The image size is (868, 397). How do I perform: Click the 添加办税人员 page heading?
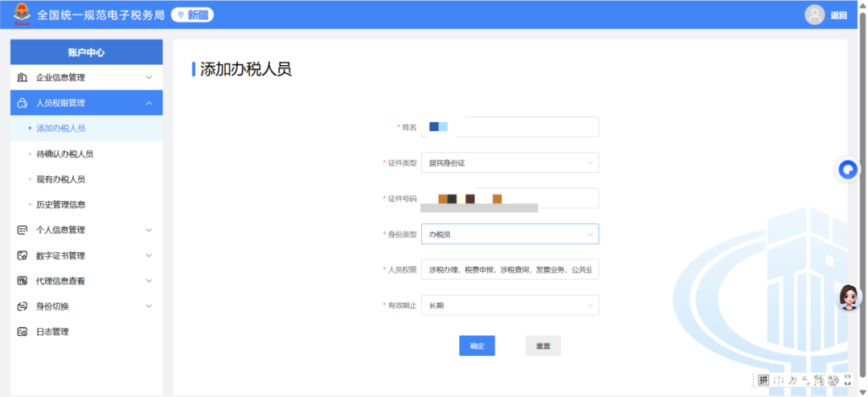coord(245,69)
